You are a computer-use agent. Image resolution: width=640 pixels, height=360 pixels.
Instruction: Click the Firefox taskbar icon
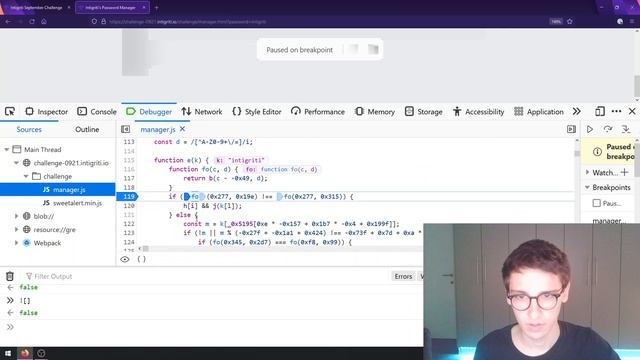point(24,353)
